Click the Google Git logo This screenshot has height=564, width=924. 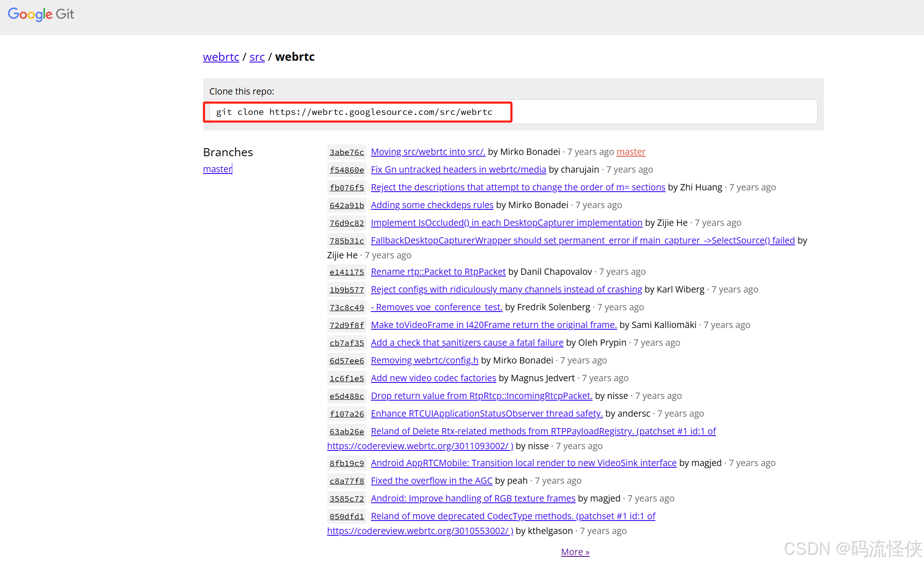(41, 14)
